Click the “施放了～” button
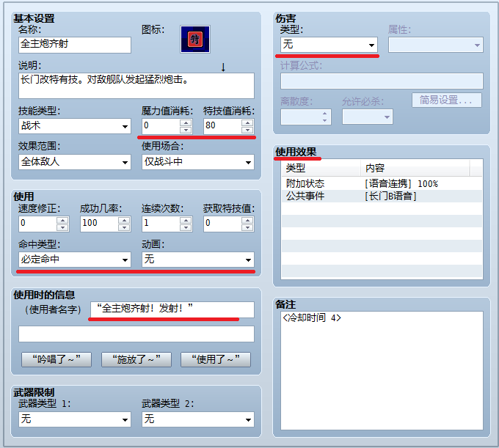 point(136,359)
